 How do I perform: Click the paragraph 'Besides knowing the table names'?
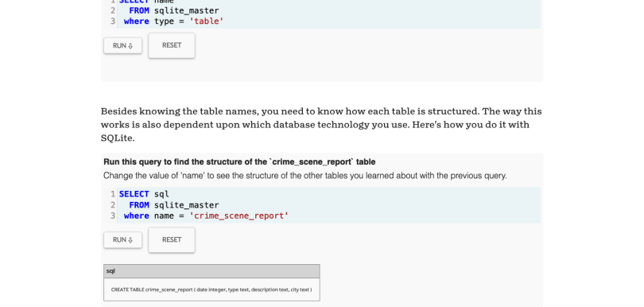click(321, 125)
